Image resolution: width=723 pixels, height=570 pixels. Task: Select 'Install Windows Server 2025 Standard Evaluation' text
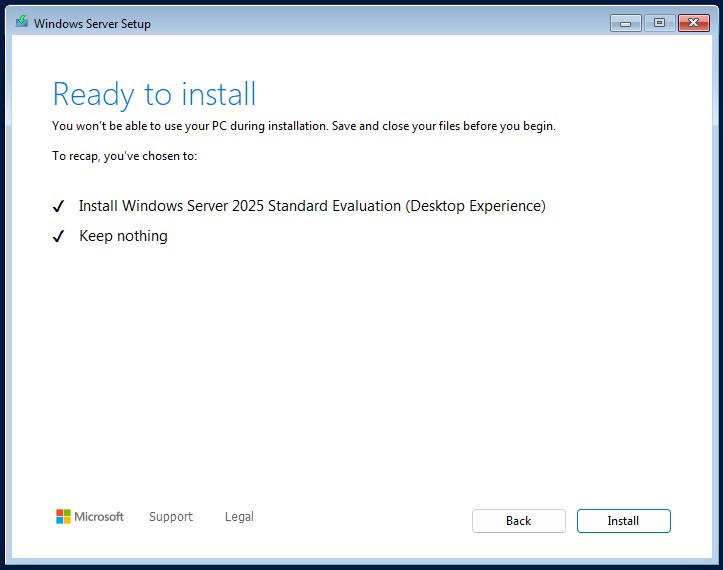pos(240,206)
